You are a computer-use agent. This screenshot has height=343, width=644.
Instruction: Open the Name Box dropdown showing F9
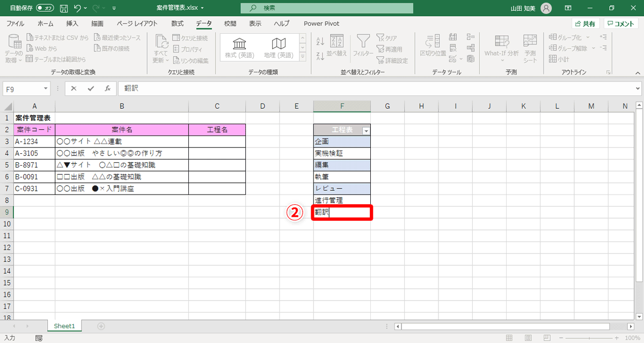(45, 89)
